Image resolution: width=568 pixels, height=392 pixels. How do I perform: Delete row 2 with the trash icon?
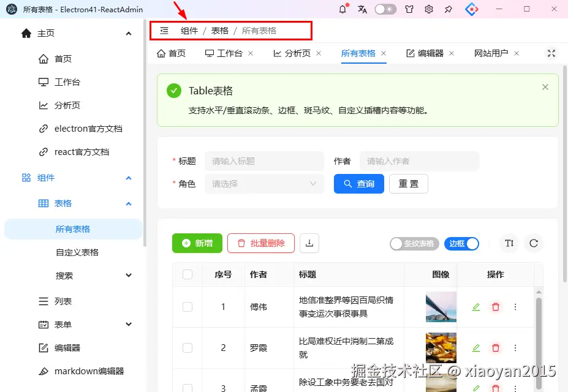(496, 348)
